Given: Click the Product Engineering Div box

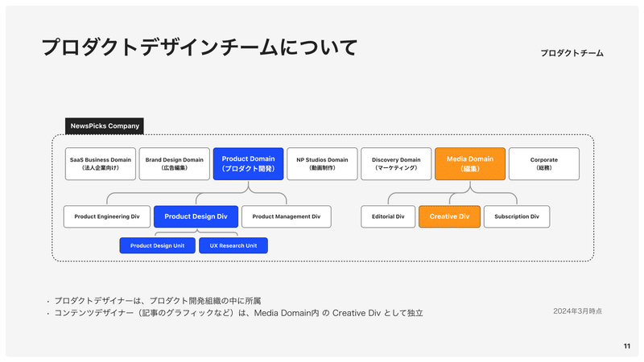Looking at the screenshot, I should [107, 216].
